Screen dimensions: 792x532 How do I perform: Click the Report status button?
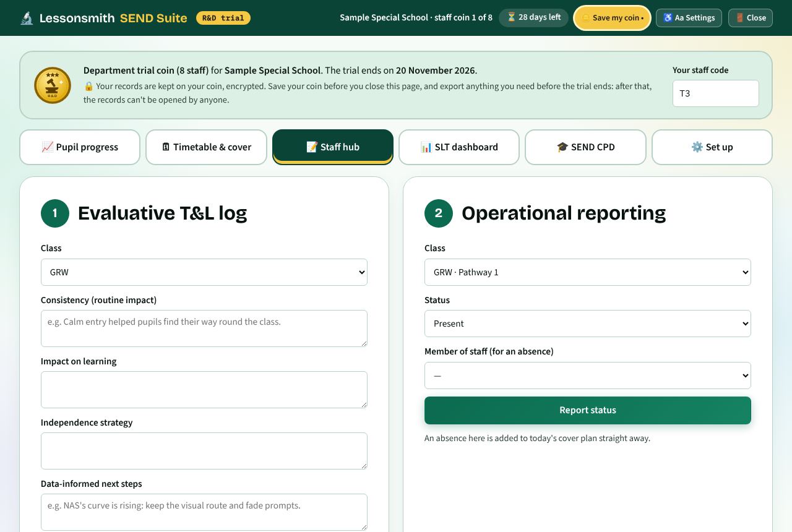[x=588, y=410]
